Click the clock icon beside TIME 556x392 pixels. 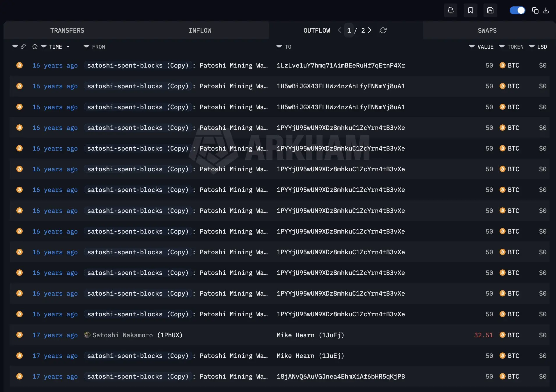[x=35, y=47]
